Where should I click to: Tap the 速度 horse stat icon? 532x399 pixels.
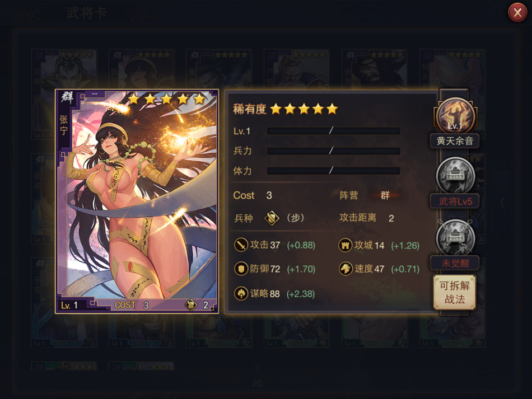(346, 269)
